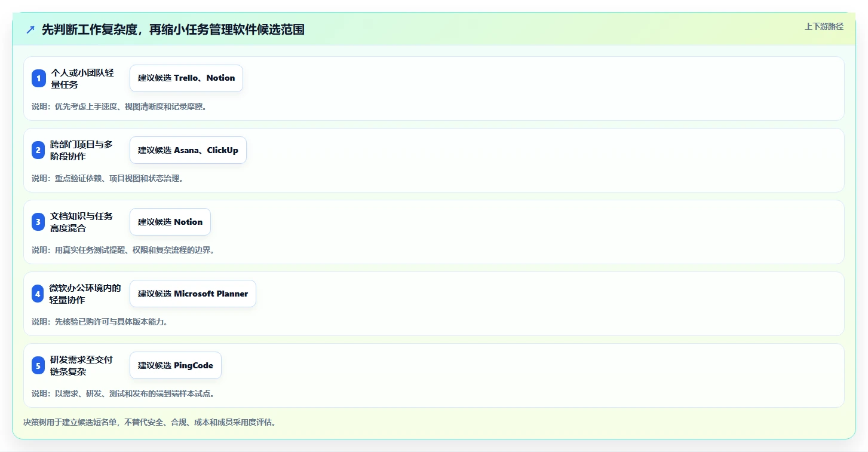Click the 微软办公环境内的轻量协作 heading

(x=85, y=294)
